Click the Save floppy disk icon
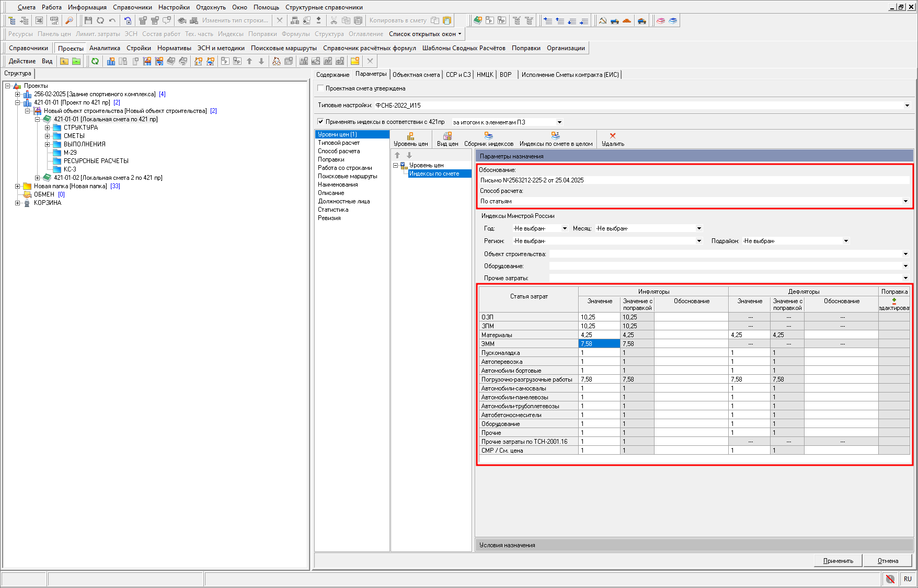918x588 pixels. [x=88, y=20]
